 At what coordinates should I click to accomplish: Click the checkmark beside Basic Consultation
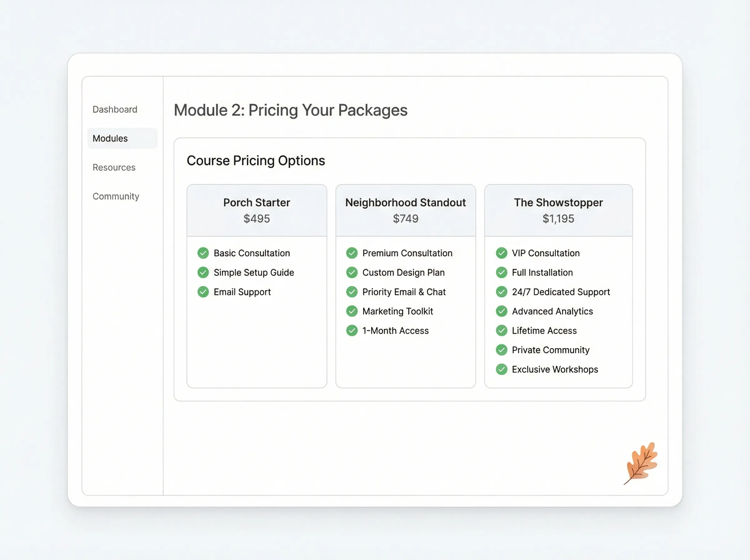(203, 253)
